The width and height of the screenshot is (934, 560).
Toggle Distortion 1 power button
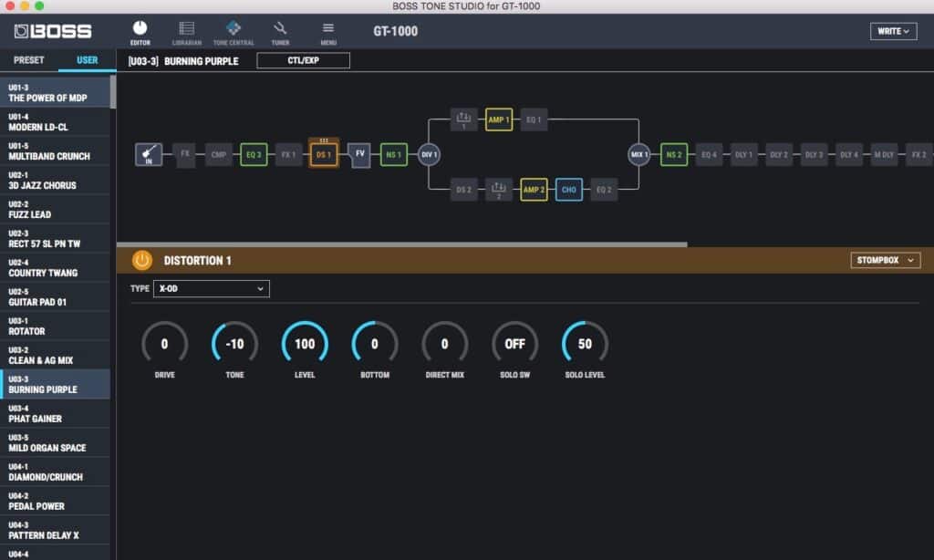[141, 260]
